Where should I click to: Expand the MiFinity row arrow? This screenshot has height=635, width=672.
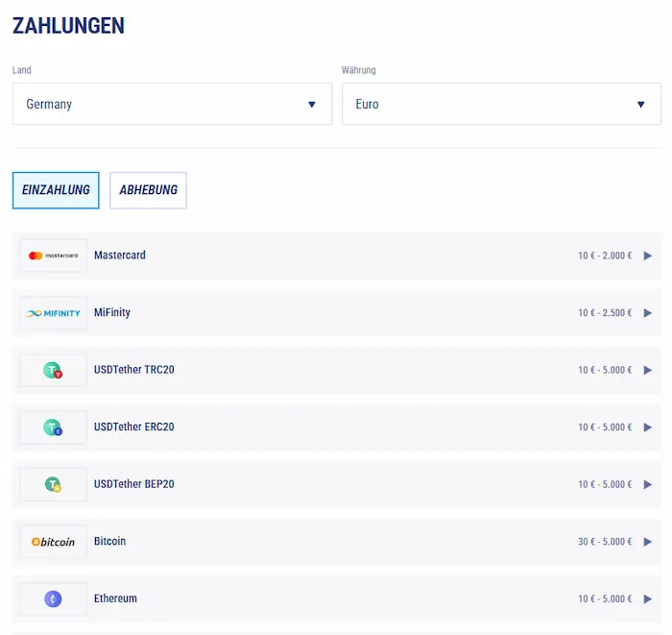(648, 313)
